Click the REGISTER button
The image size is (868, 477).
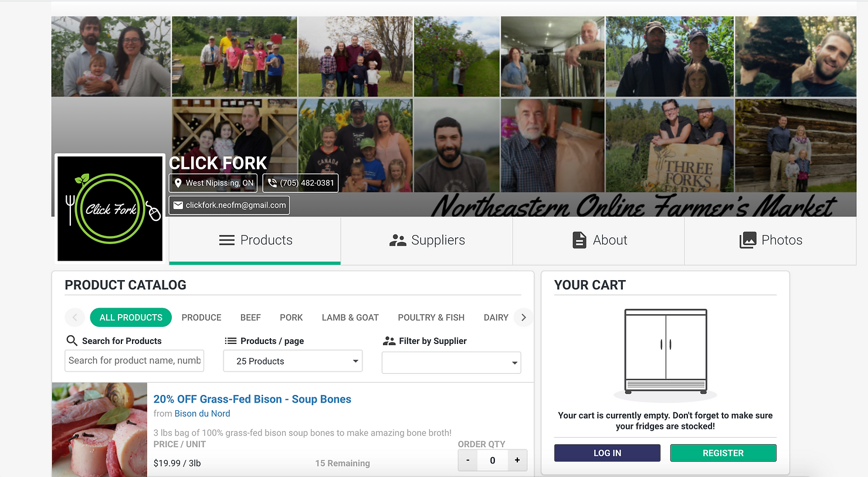coord(723,453)
